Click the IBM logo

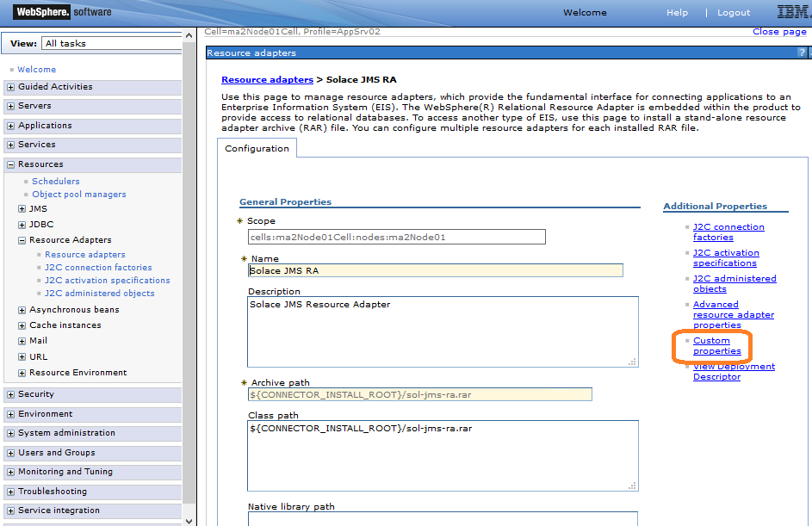click(x=791, y=12)
